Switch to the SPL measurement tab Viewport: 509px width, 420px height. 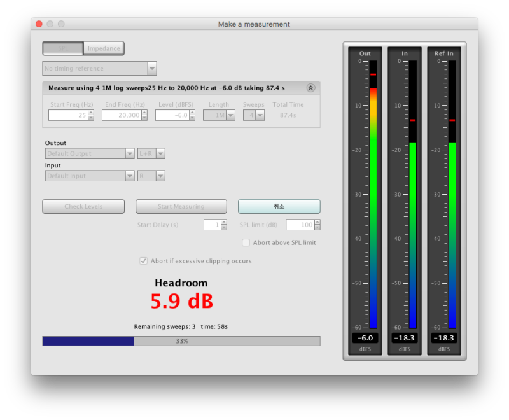(63, 48)
